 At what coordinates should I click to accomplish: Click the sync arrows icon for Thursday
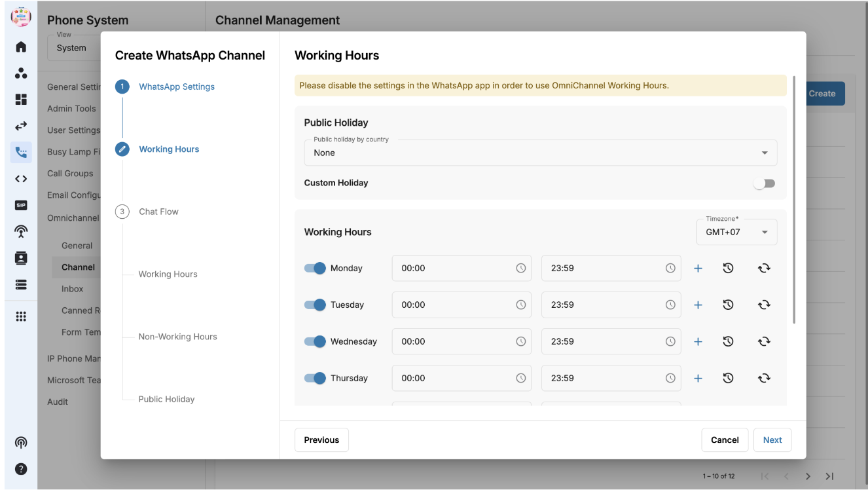click(x=764, y=378)
